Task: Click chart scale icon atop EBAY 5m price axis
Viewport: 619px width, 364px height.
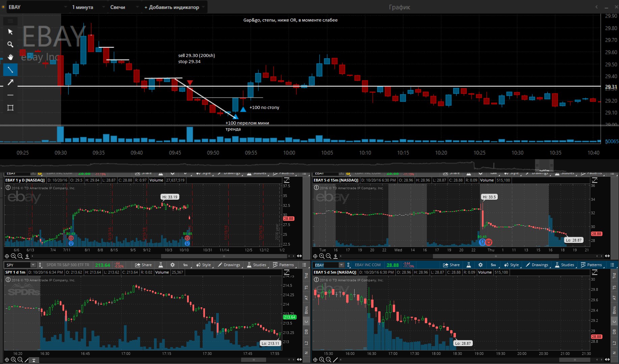Action: tap(595, 272)
